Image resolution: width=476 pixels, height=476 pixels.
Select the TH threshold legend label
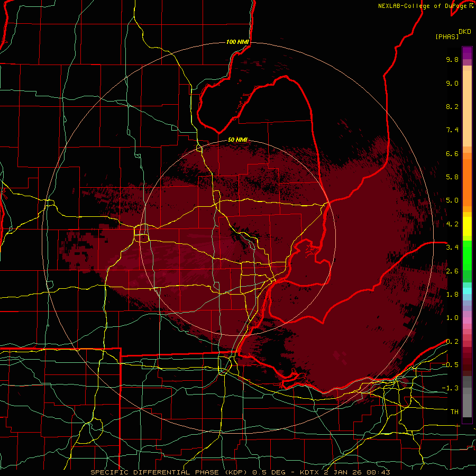click(x=454, y=412)
